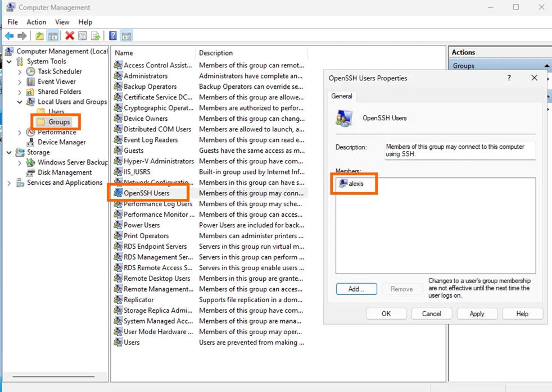Click the Description column header
This screenshot has width=552, height=392.
coord(251,53)
